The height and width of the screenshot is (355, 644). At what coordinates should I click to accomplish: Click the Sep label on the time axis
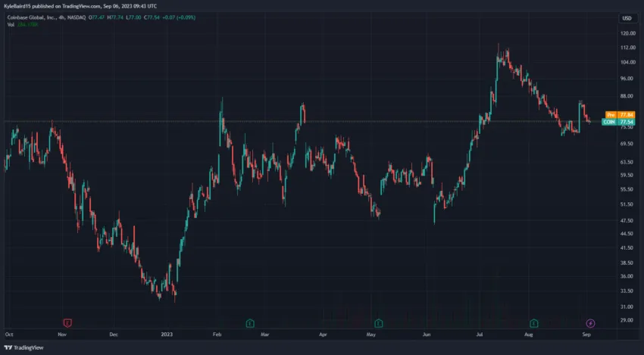pyautogui.click(x=586, y=335)
